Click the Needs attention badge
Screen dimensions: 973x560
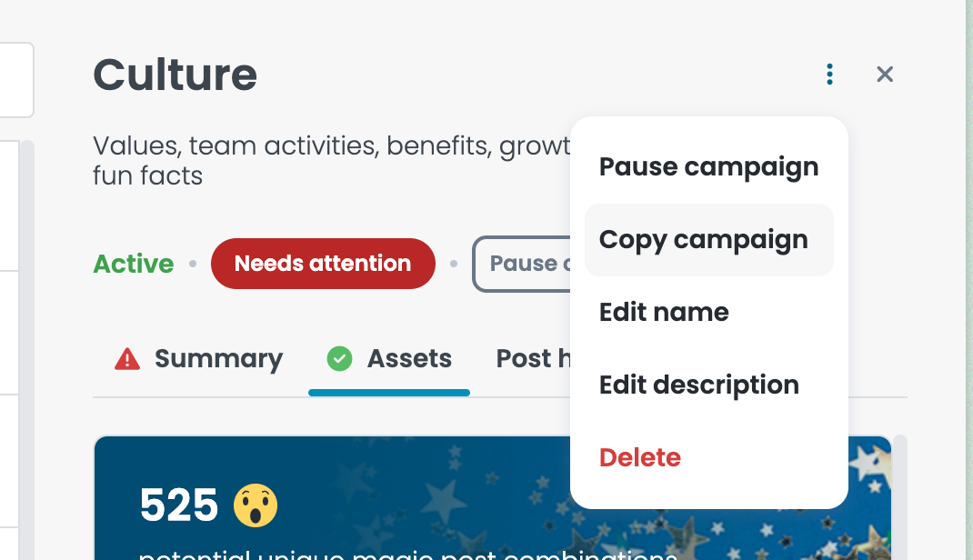pos(323,264)
